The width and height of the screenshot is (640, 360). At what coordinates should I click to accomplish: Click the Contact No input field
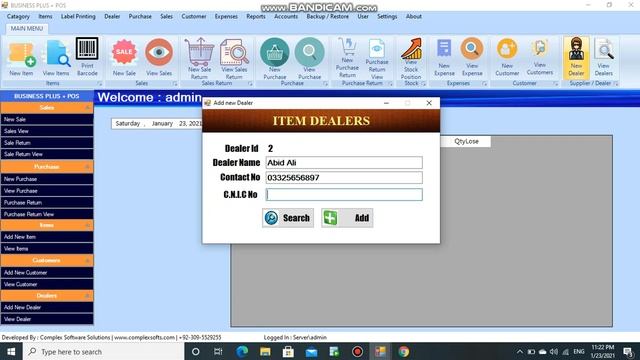coord(344,178)
